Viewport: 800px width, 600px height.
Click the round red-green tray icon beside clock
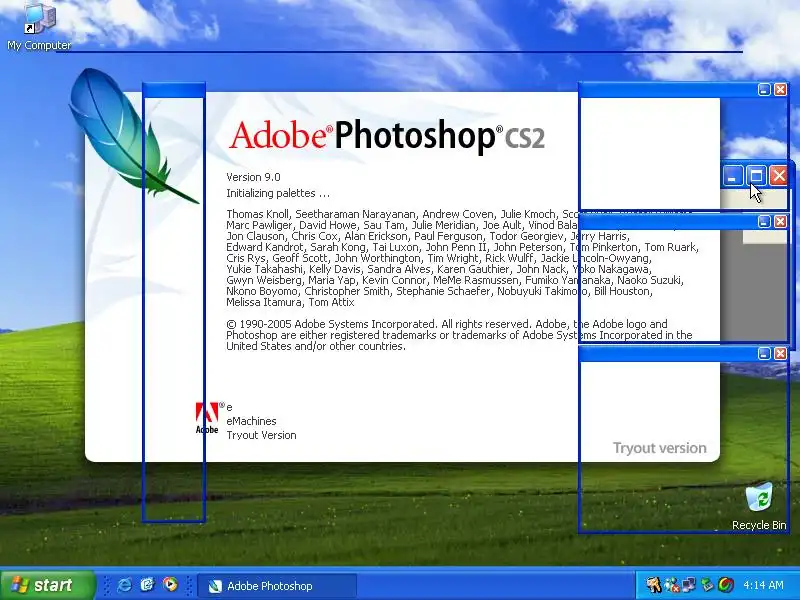click(x=726, y=585)
